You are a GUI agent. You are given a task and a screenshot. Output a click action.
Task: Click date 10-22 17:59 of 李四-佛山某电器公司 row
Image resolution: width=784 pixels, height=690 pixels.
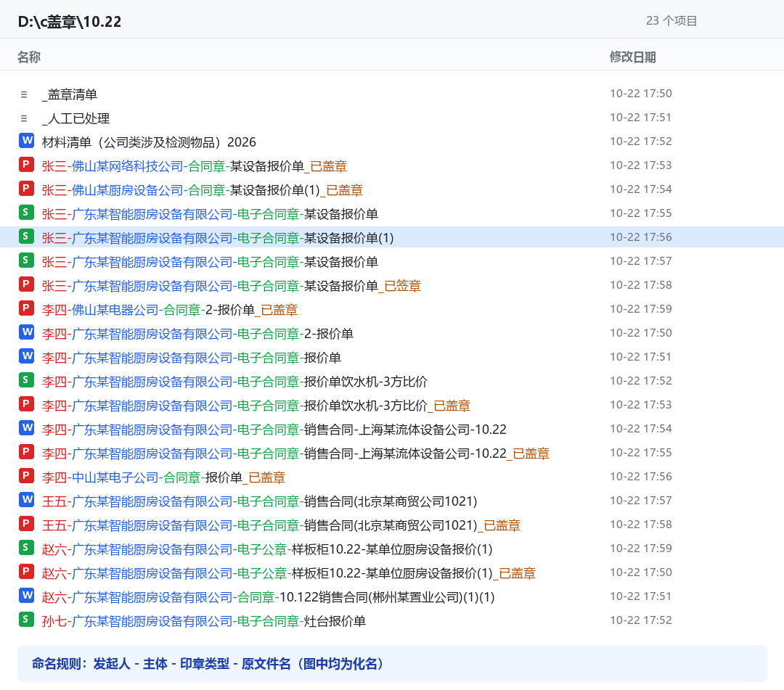pyautogui.click(x=641, y=309)
